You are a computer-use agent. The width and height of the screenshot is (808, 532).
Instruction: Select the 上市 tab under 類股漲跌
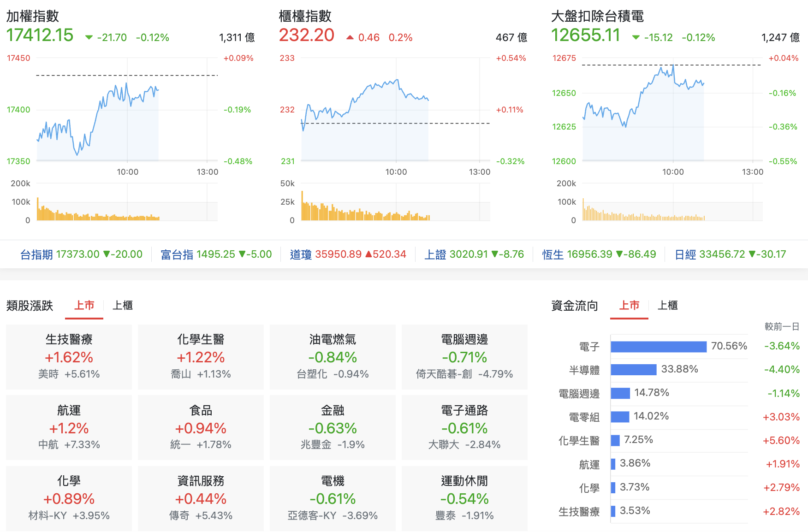[84, 305]
